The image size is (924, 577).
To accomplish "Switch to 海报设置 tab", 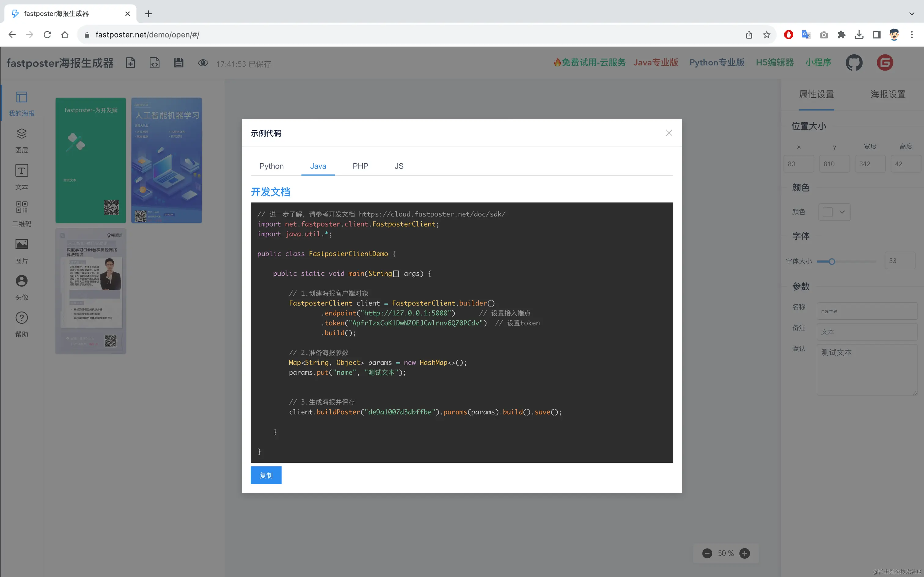I will point(888,94).
